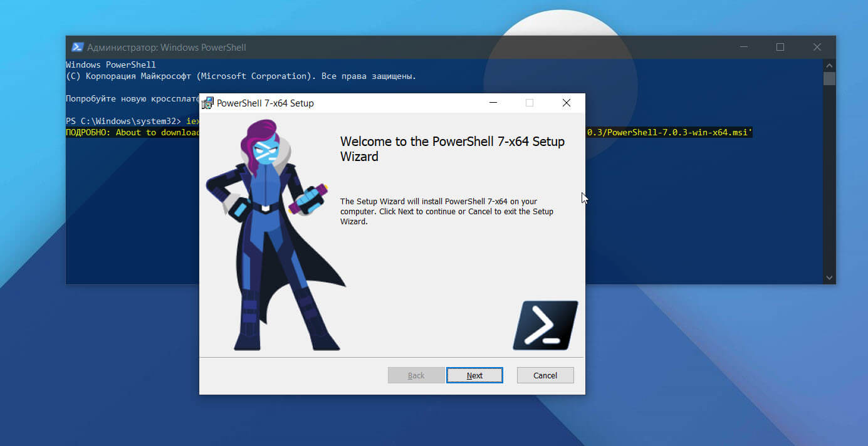The height and width of the screenshot is (446, 868).
Task: Click the 'Администратор: Windows PowerShell' window title
Action: coord(167,48)
